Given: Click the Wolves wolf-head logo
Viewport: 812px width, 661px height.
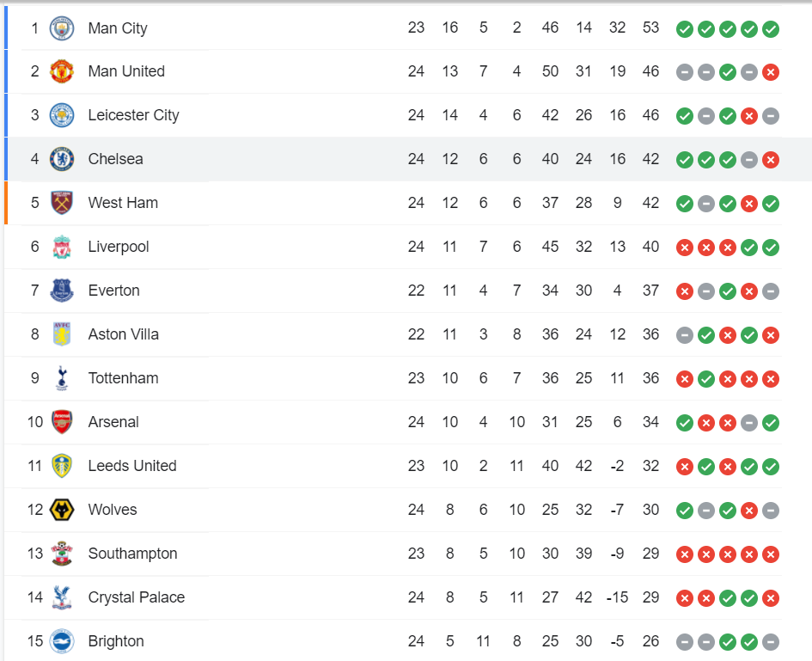Looking at the screenshot, I should [62, 510].
